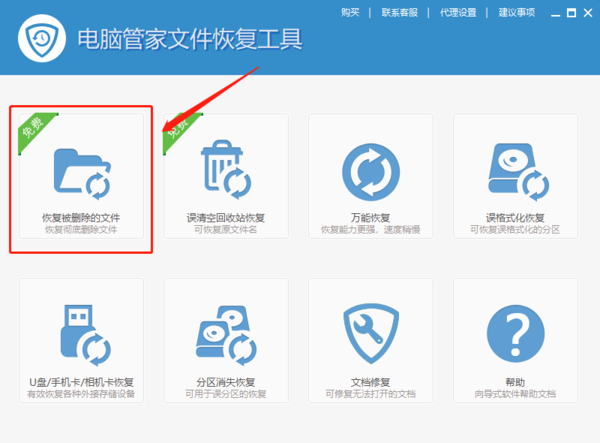The height and width of the screenshot is (443, 600).
Task: Click the 可恢复误格式化的分区 subtitle
Action: click(x=515, y=230)
